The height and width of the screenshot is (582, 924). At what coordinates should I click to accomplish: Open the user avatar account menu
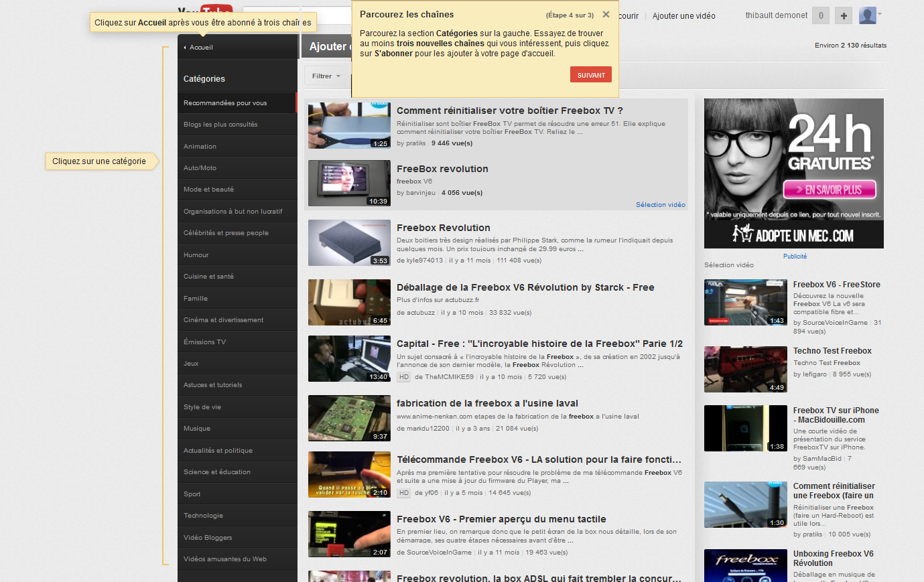869,15
